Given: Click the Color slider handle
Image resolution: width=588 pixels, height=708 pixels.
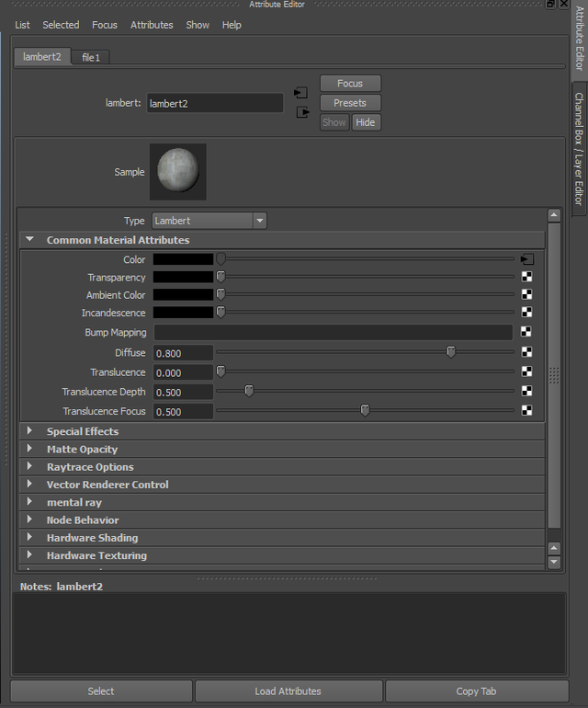Looking at the screenshot, I should (x=220, y=258).
